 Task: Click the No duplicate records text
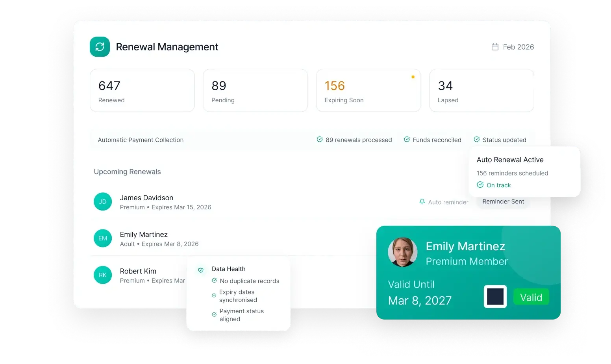pos(249,281)
